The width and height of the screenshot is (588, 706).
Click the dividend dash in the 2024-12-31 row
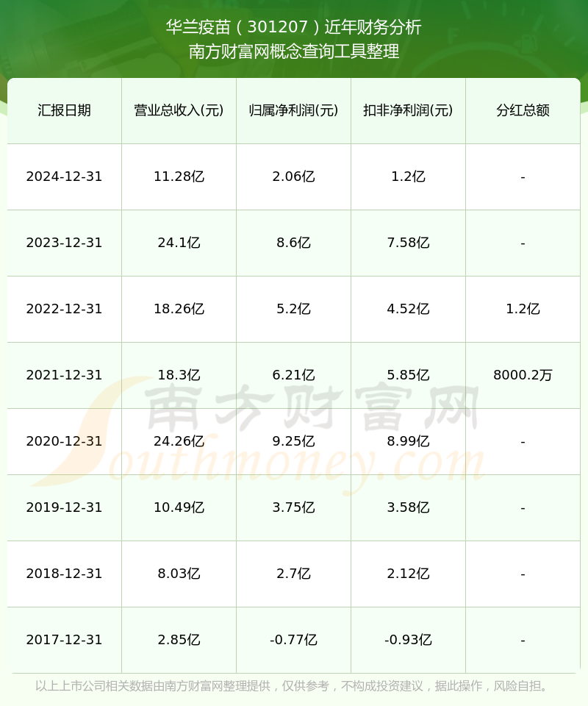[523, 177]
